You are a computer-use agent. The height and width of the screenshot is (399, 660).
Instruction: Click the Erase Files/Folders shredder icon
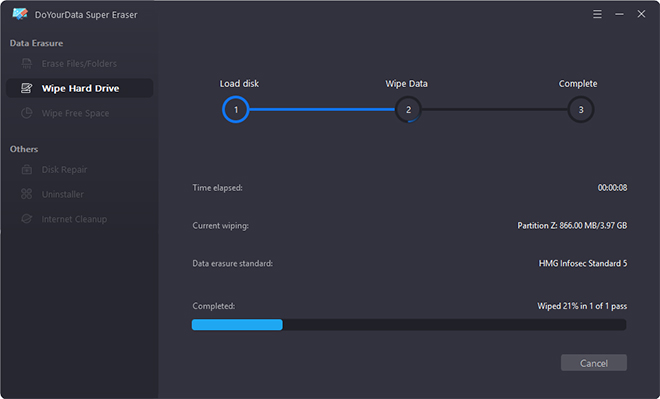(x=27, y=64)
